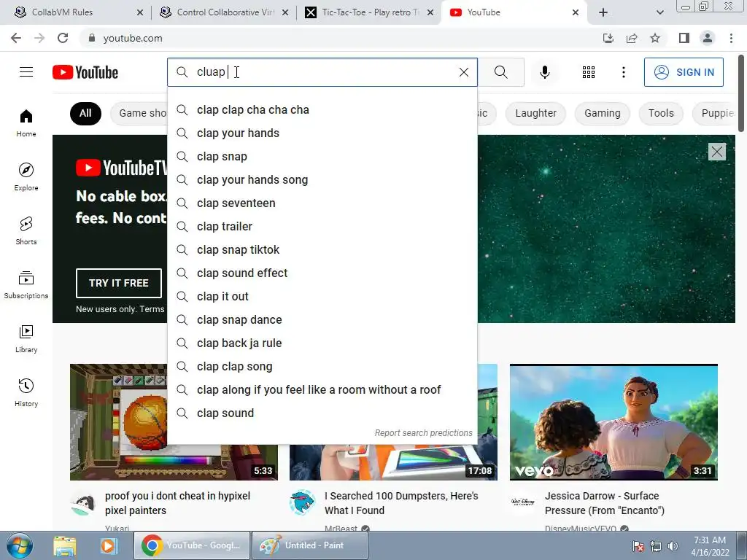Choose suggestion 'clap your hands song'
Viewport: 747px width, 560px height.
pos(322,179)
